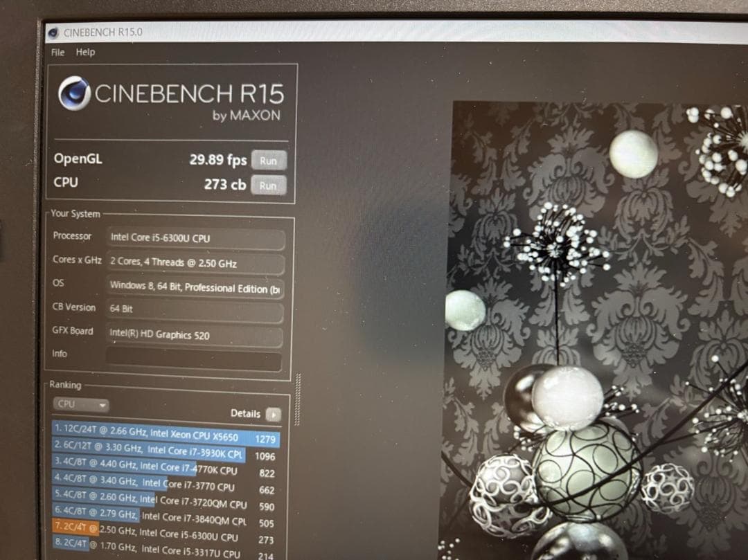Viewport: 748px width, 560px height.
Task: Click the Cinebench R15 sphere logo
Action: (74, 93)
